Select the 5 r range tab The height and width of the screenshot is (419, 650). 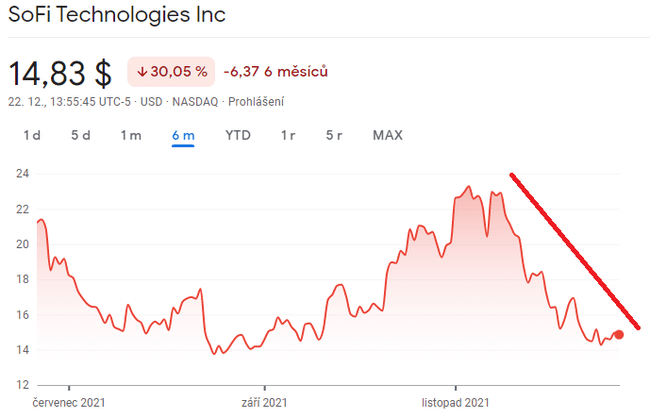pyautogui.click(x=335, y=135)
